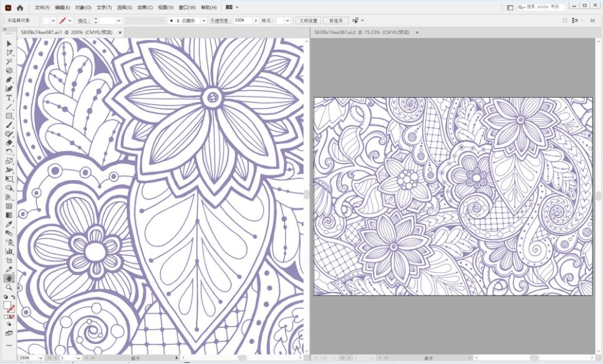603x364 pixels.
Task: Pick the Line Segment tool
Action: tap(9, 107)
